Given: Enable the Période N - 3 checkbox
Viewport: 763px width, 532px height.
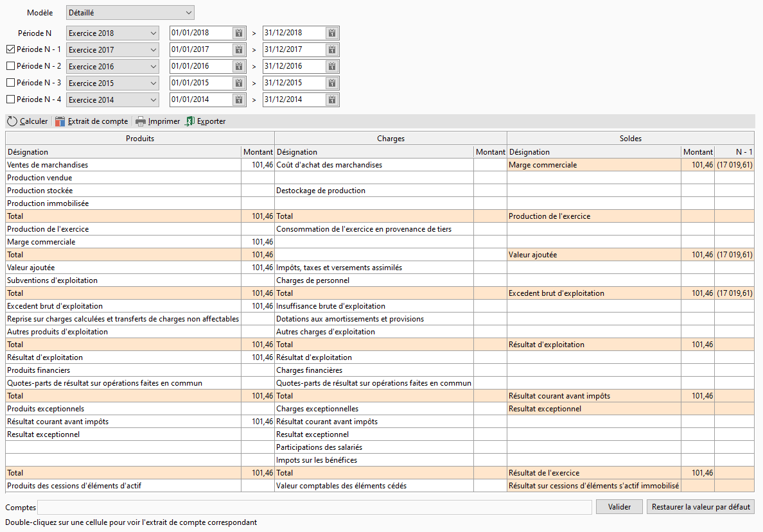Looking at the screenshot, I should tap(11, 83).
